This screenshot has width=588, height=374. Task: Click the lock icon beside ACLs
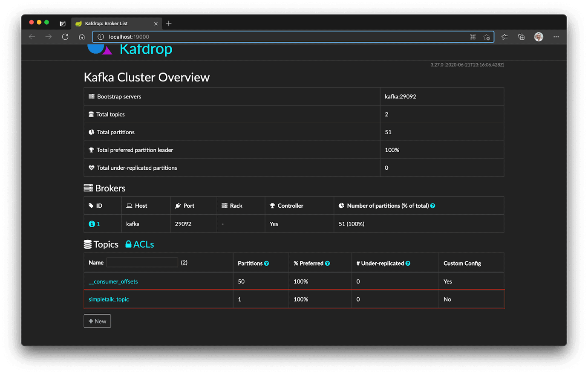click(x=128, y=244)
